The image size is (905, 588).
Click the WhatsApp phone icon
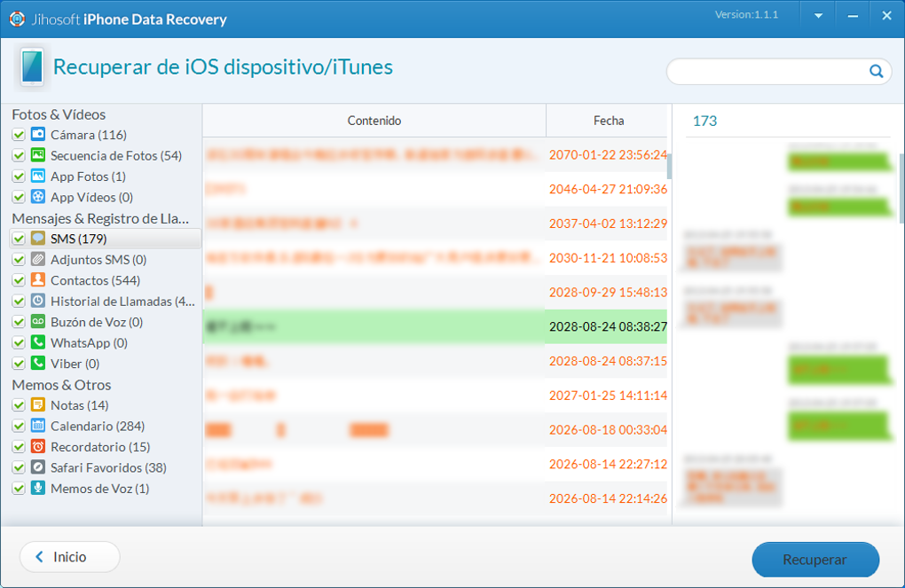(38, 342)
